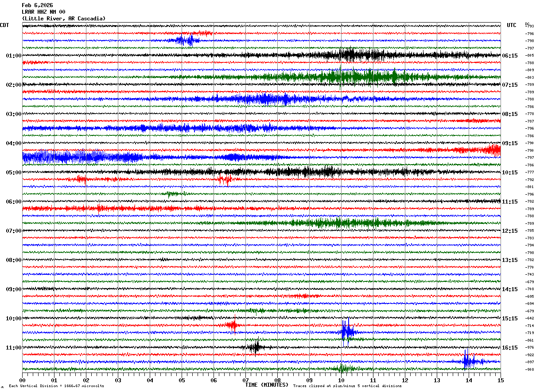Click the DC offset value "-809"
Image resolution: width=536 pixels, height=392 pixels.
(529, 70)
